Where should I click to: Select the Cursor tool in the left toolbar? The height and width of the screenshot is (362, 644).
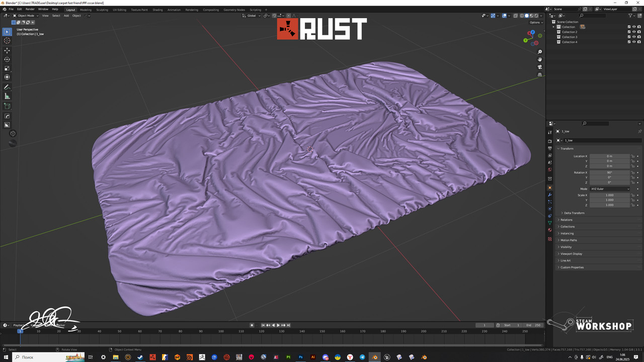pyautogui.click(x=7, y=41)
